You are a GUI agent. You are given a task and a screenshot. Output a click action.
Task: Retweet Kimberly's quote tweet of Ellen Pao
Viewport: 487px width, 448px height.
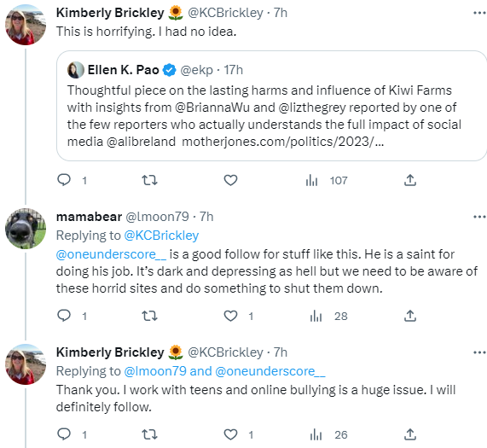coord(149,180)
